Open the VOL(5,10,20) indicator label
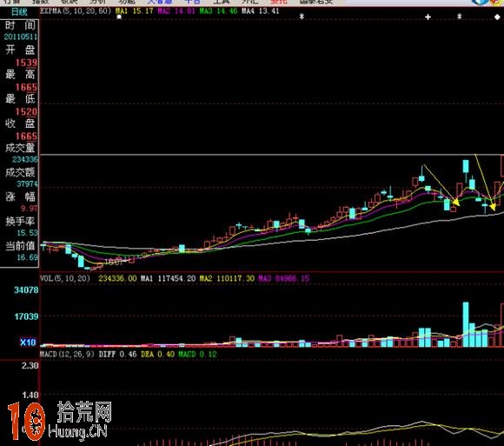This screenshot has height=446, width=504. coord(65,278)
